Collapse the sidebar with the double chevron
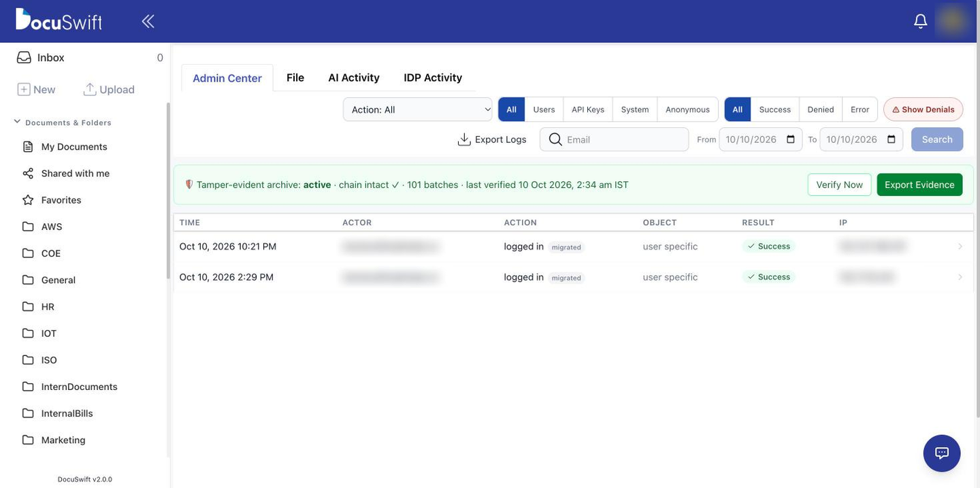Image resolution: width=980 pixels, height=488 pixels. [148, 21]
